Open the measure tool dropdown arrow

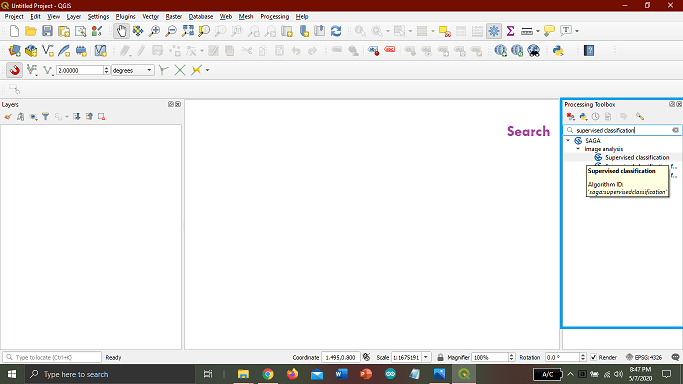point(538,31)
